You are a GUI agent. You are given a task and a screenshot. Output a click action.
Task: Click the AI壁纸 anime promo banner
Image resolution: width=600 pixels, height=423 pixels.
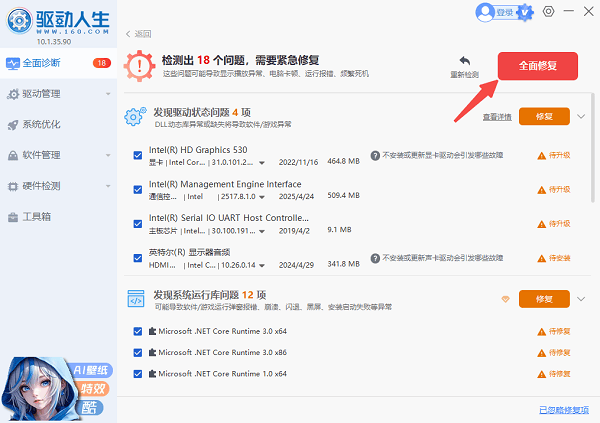click(x=55, y=381)
